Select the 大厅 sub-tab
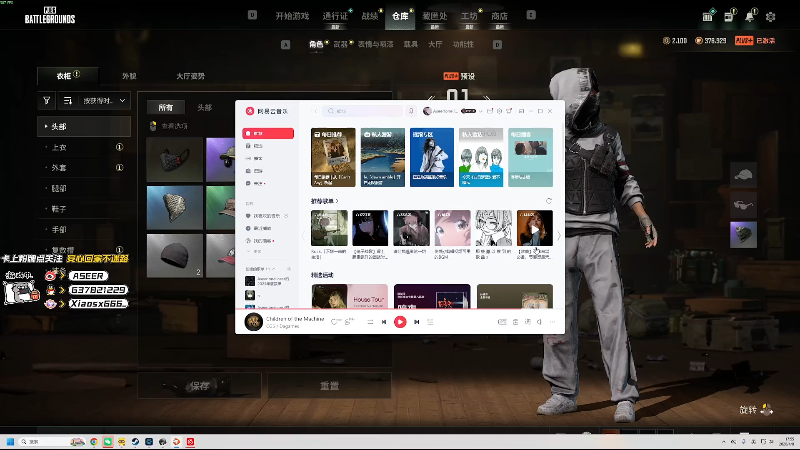 click(435, 44)
